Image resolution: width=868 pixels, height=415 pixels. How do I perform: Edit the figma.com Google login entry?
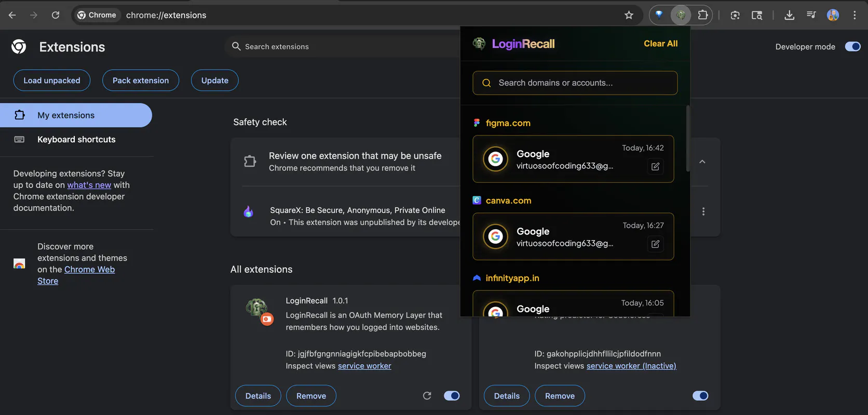(656, 167)
